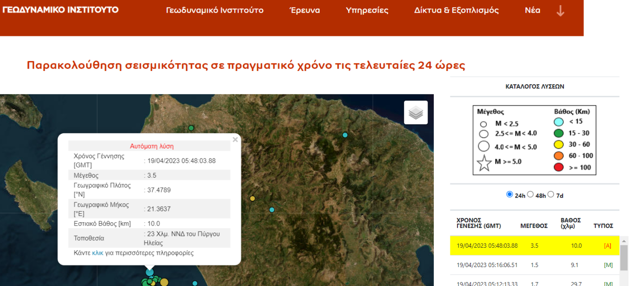Select the 7d time range radio button
Viewport: 644px width, 286px height.
(x=551, y=194)
